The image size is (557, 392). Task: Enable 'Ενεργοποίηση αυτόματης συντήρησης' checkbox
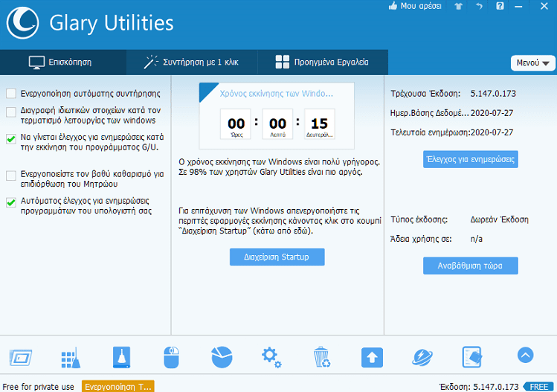(11, 94)
